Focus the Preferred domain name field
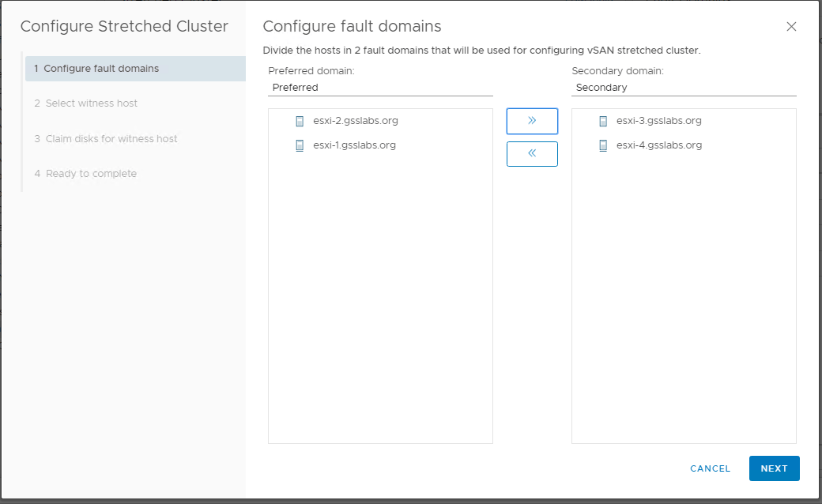 pos(380,88)
